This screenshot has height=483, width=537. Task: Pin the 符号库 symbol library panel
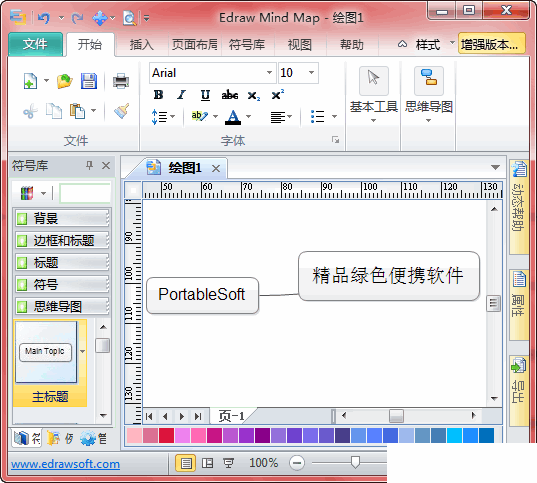click(x=89, y=166)
